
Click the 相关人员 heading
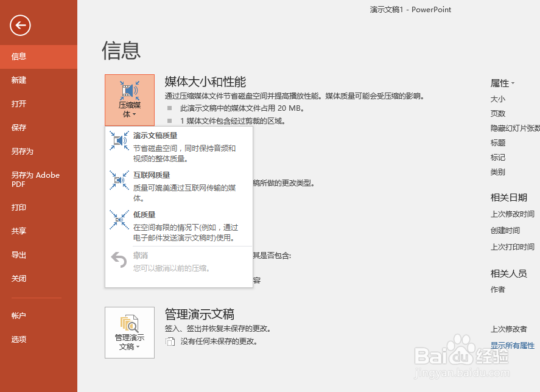[x=509, y=274]
